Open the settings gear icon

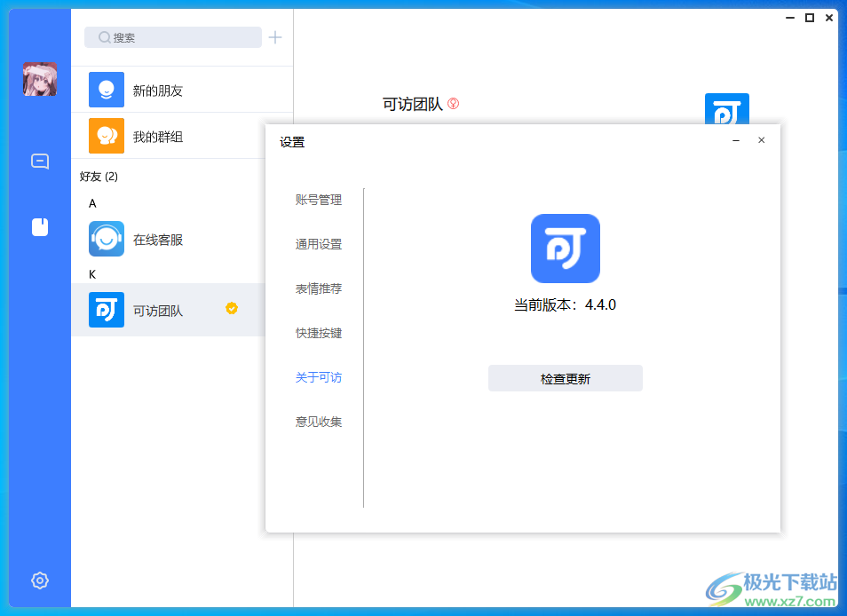click(x=39, y=580)
